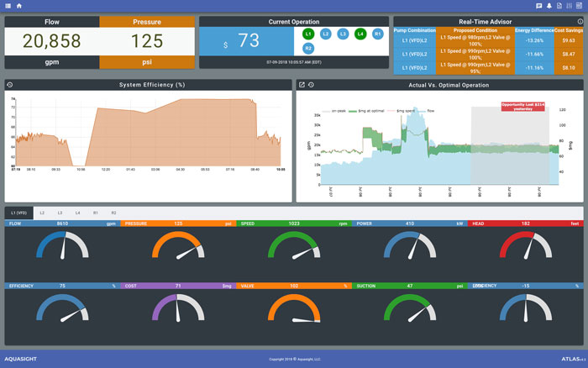Click history clock icon on Actual Vs. Optimal panel

pyautogui.click(x=312, y=85)
